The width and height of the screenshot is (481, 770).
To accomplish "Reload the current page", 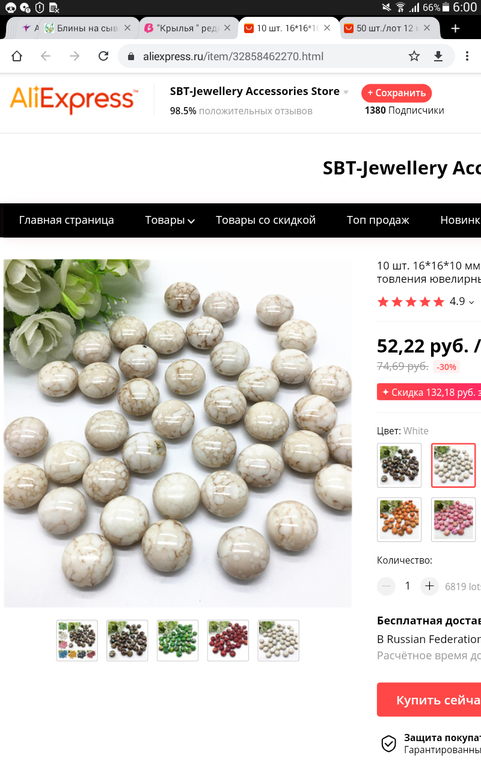I will [x=103, y=56].
